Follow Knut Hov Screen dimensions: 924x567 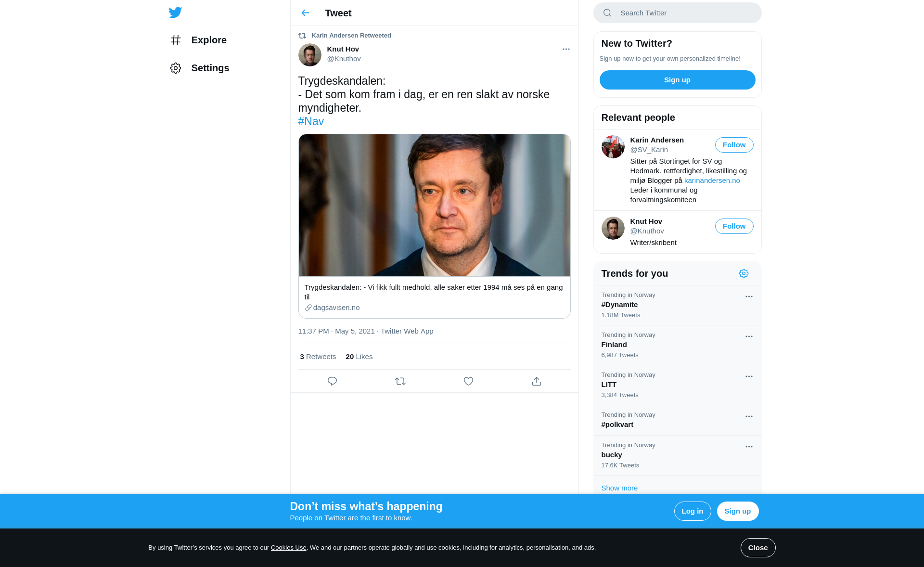[734, 226]
